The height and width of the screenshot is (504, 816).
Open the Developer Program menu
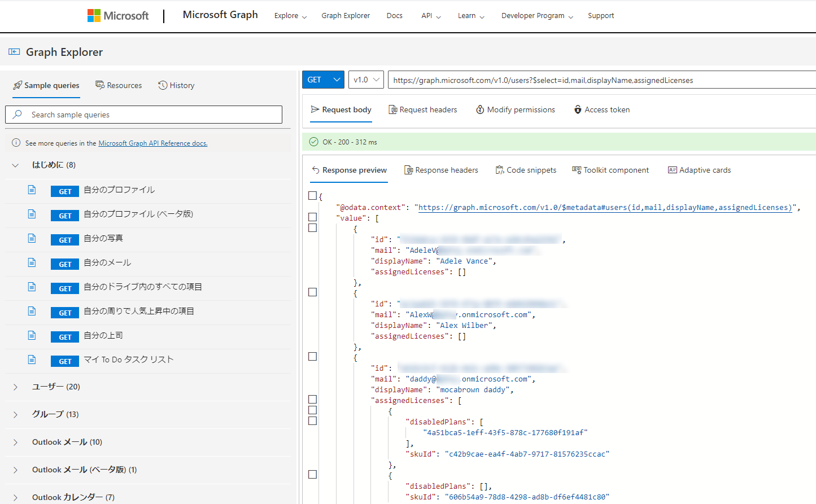(537, 16)
